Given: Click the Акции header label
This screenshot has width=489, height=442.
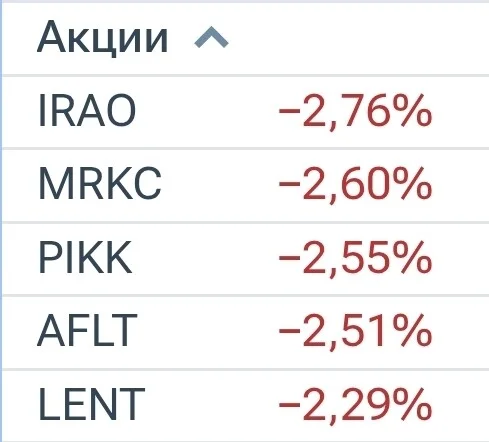Looking at the screenshot, I should (102, 37).
